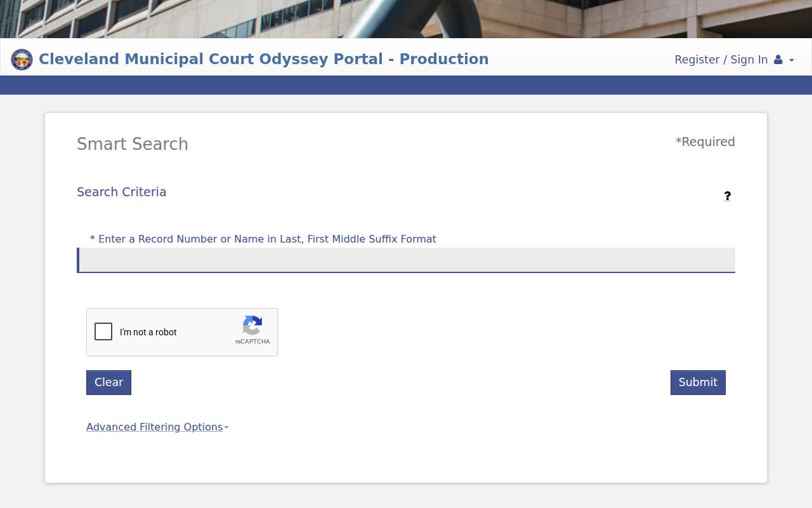Expand Advanced Filtering Options
This screenshot has width=812, height=508.
tap(157, 427)
